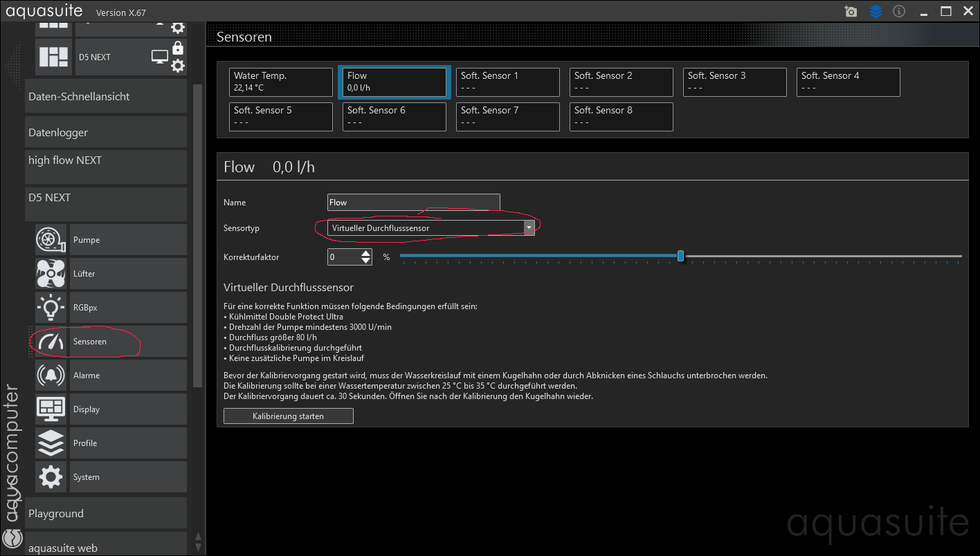Click Kalibrierung starten button
The height and width of the screenshot is (556, 980).
(289, 416)
